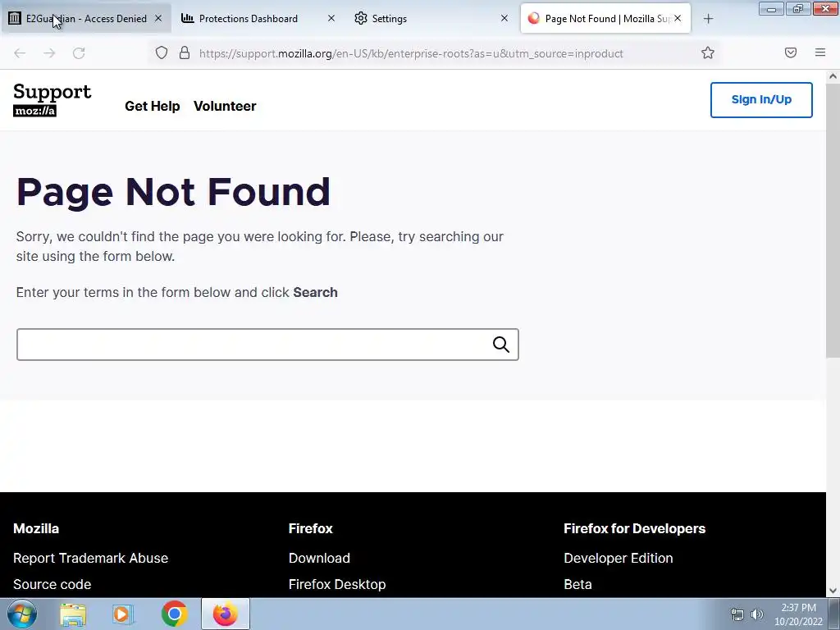
Task: Open the taskbar clock and date
Action: tap(798, 614)
